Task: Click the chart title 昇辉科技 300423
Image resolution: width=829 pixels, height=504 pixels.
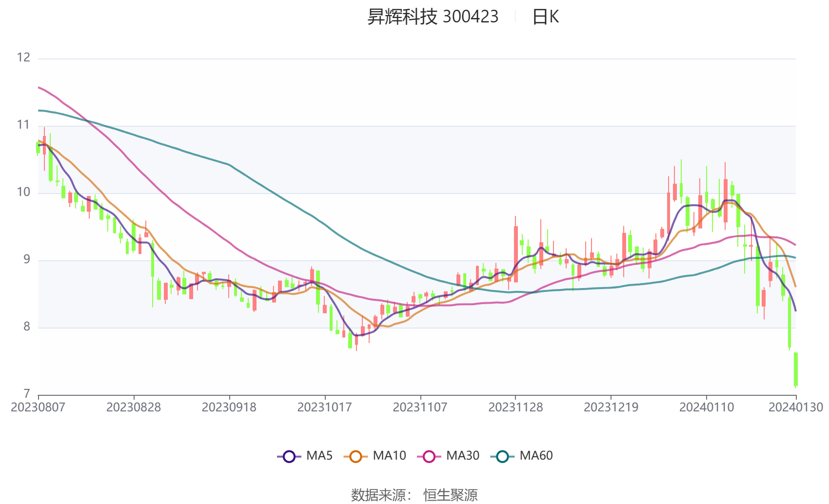Action: (x=433, y=17)
